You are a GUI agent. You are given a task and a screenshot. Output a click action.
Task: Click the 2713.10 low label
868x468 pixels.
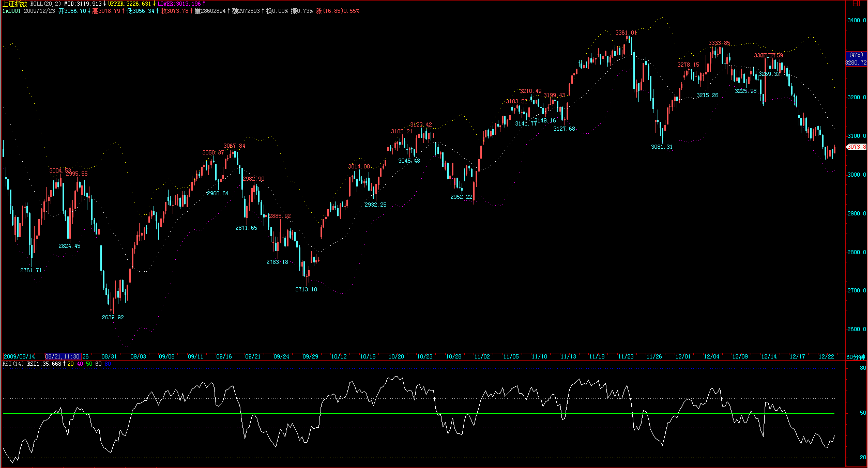coord(306,289)
